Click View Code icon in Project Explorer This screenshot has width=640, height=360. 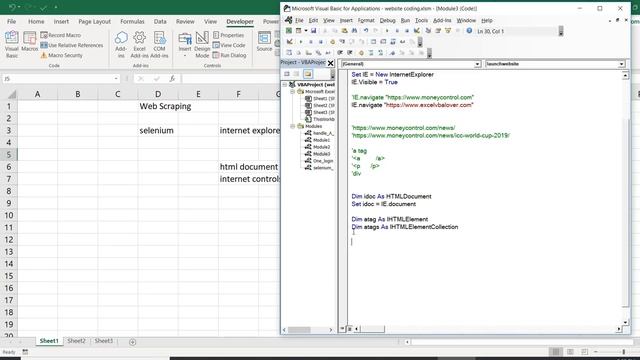tap(287, 74)
